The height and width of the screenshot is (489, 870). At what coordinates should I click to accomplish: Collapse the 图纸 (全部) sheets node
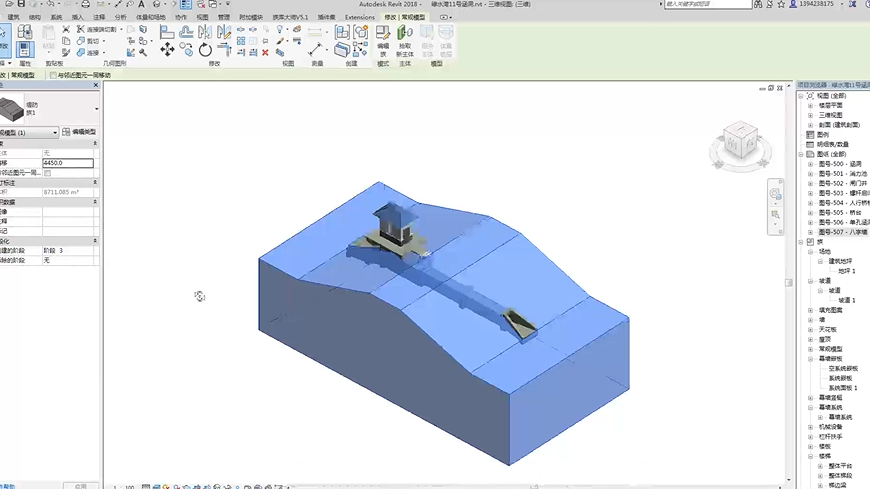801,154
